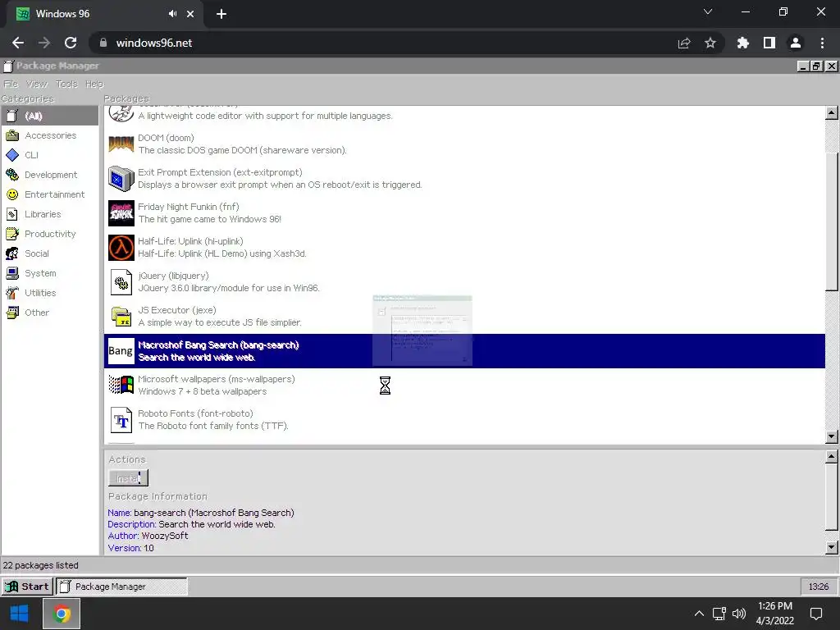Open the View menu
Viewport: 840px width, 630px height.
37,84
